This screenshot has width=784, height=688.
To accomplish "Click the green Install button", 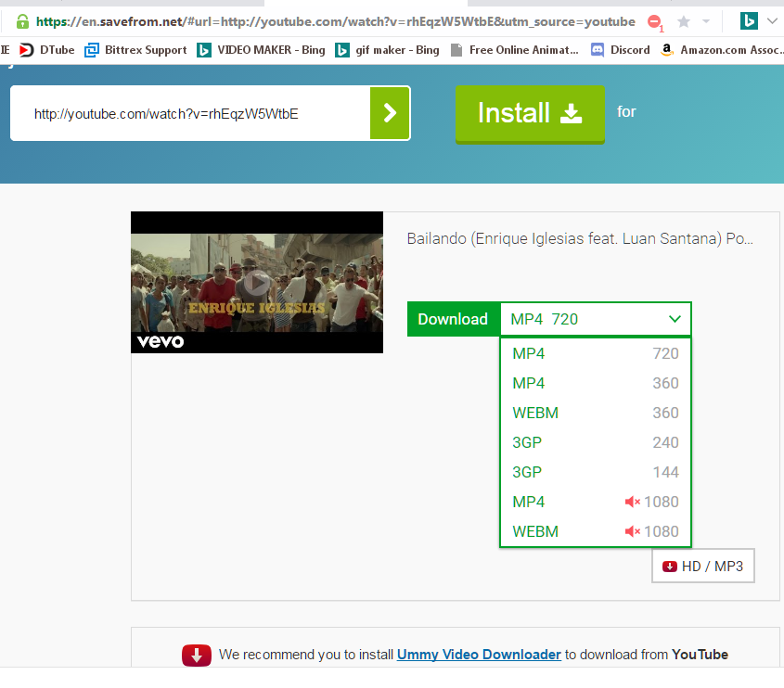I will 530,114.
